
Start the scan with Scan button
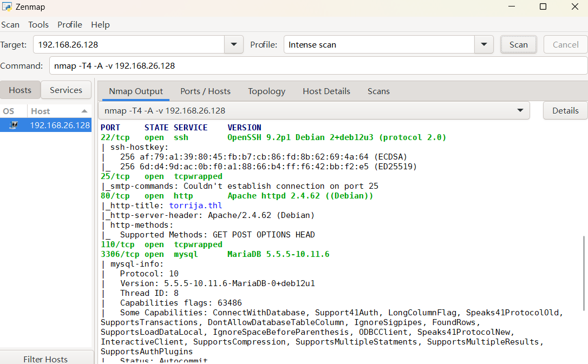click(519, 44)
